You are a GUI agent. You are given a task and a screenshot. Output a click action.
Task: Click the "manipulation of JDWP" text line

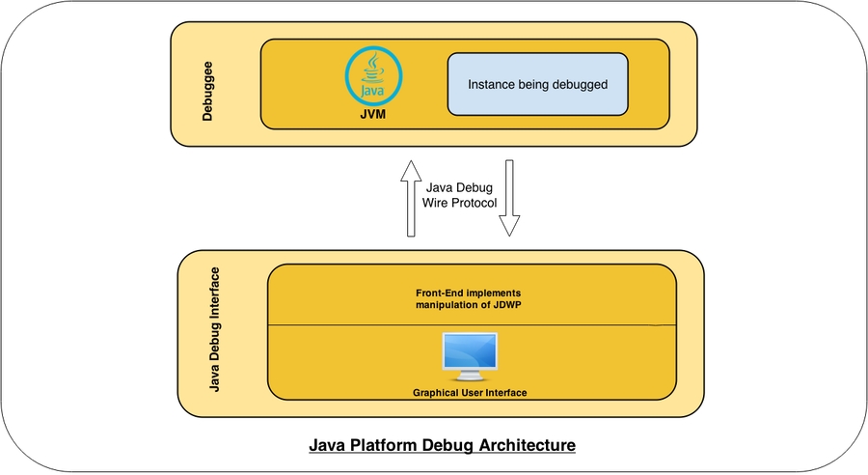click(470, 305)
